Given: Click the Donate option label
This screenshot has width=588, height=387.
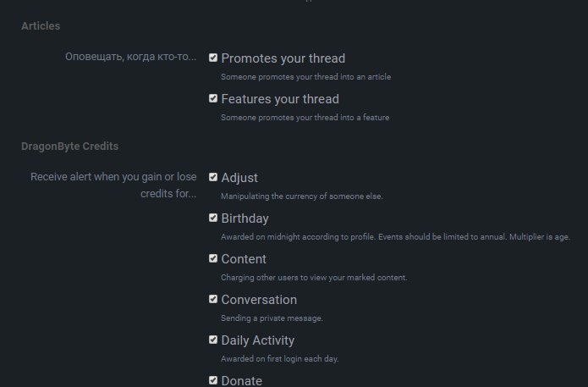Looking at the screenshot, I should coord(241,380).
